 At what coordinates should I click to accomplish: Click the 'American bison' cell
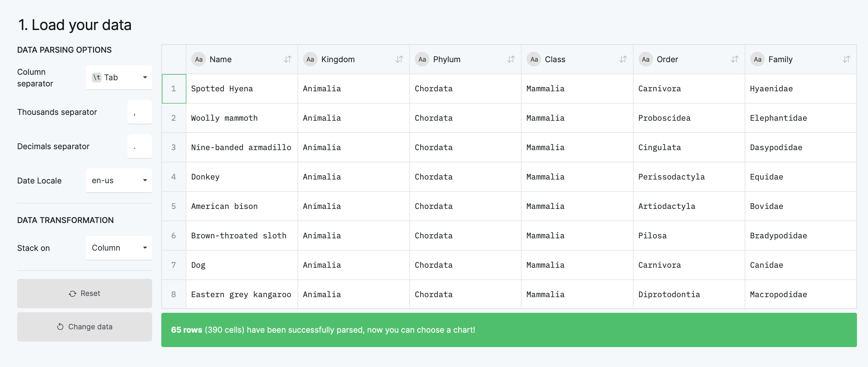point(242,206)
